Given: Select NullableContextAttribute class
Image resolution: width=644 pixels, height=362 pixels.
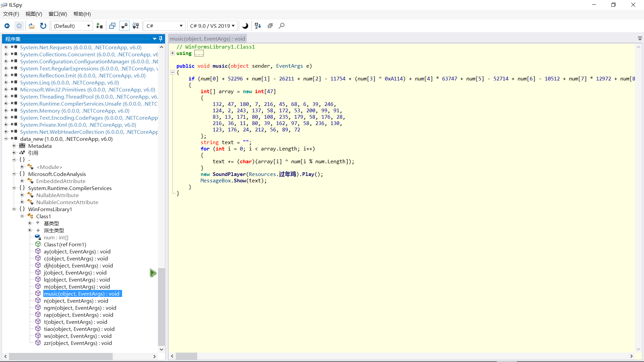Looking at the screenshot, I should [67, 202].
